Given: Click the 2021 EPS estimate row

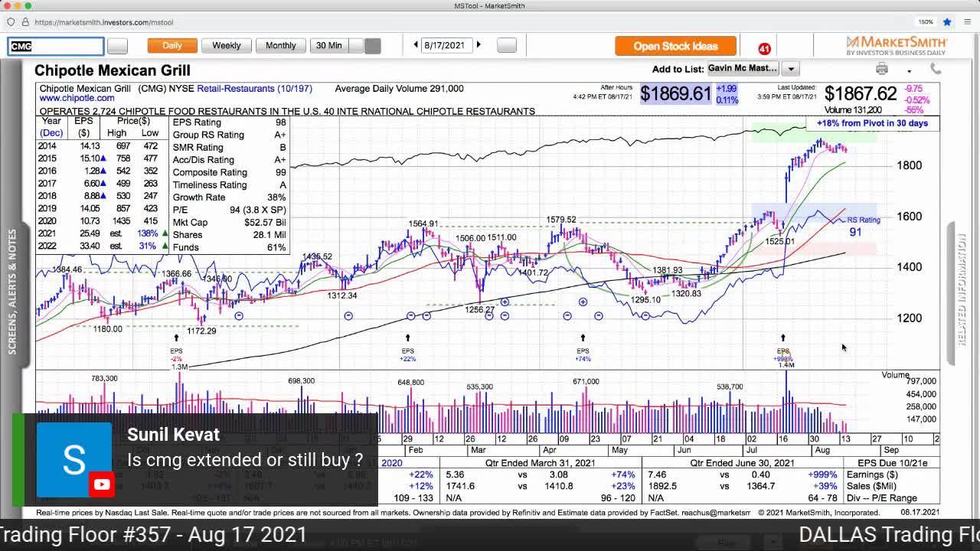Looking at the screenshot, I should [x=103, y=233].
